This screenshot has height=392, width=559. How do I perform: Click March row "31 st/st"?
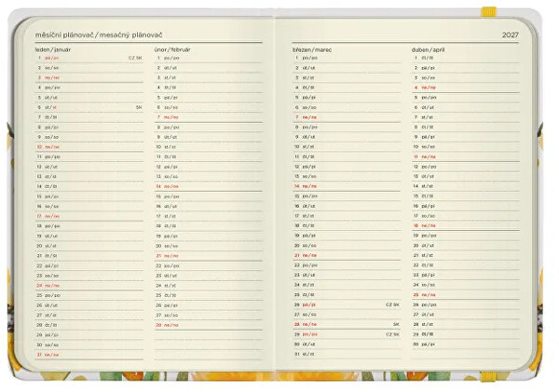347,354
